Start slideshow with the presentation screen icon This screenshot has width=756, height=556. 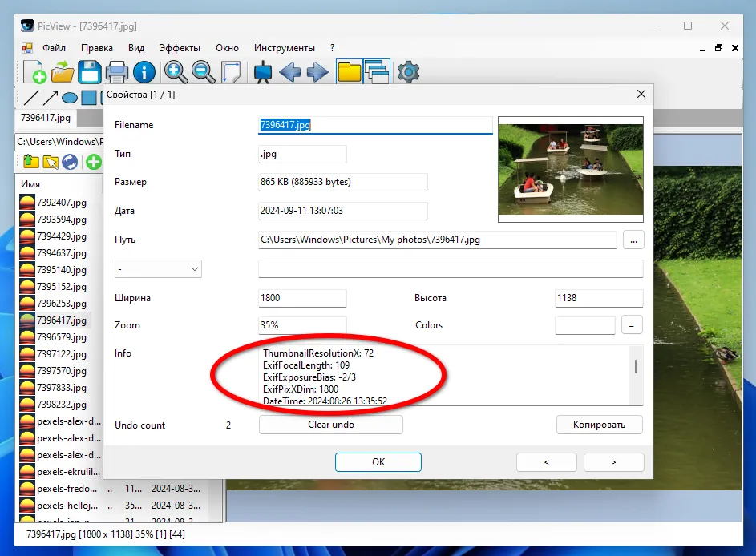(261, 72)
